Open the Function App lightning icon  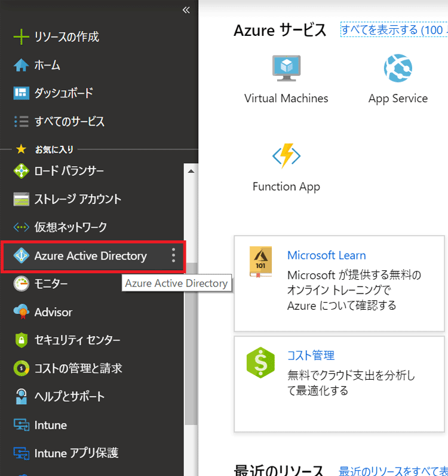(x=286, y=155)
